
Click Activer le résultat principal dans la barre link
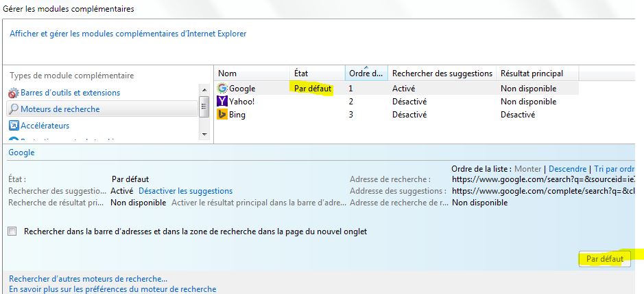coord(259,203)
